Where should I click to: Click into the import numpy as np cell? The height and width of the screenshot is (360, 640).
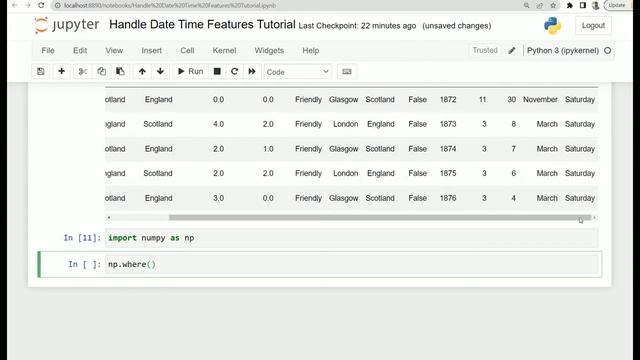351,238
